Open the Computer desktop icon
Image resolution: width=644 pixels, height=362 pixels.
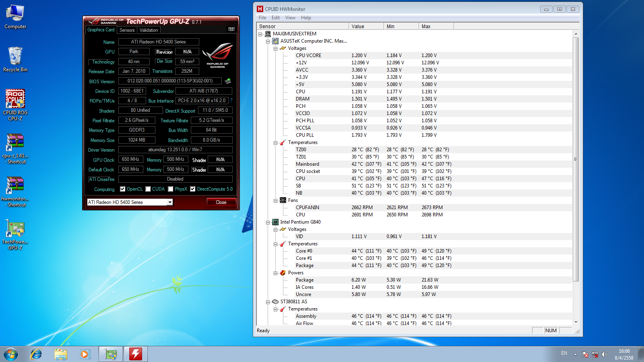(15, 17)
